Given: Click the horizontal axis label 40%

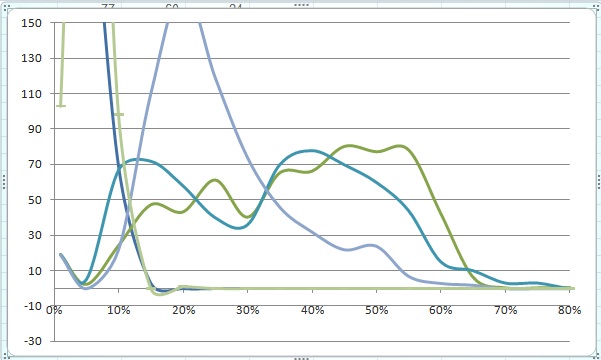Looking at the screenshot, I should click(x=312, y=310).
